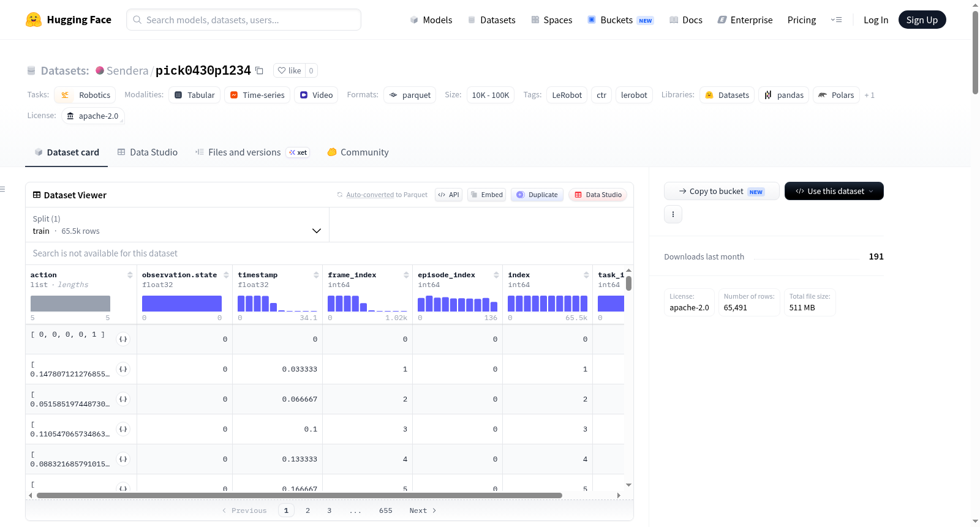
Task: Open Data Studio from the viewer toolbar
Action: pos(598,195)
